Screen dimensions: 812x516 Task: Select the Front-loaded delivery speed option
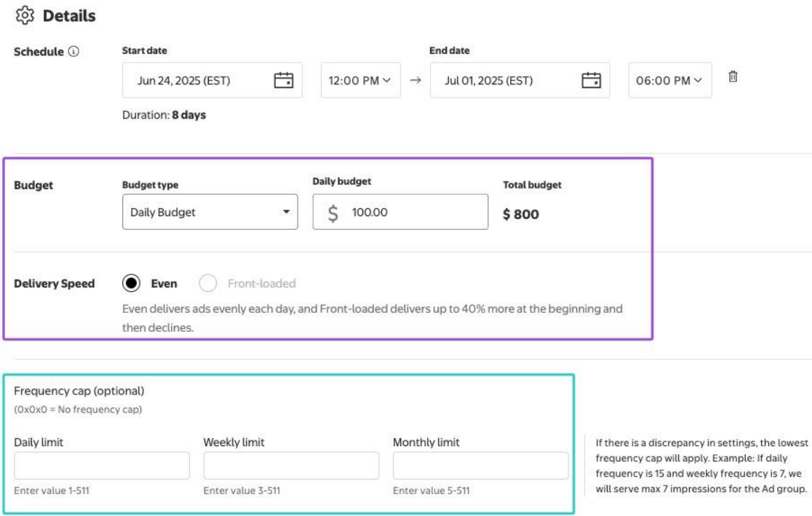click(x=208, y=283)
